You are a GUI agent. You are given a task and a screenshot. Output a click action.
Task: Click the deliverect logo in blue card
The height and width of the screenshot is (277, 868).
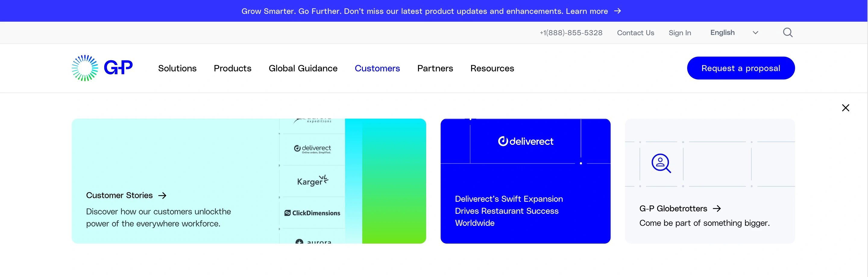click(x=525, y=142)
